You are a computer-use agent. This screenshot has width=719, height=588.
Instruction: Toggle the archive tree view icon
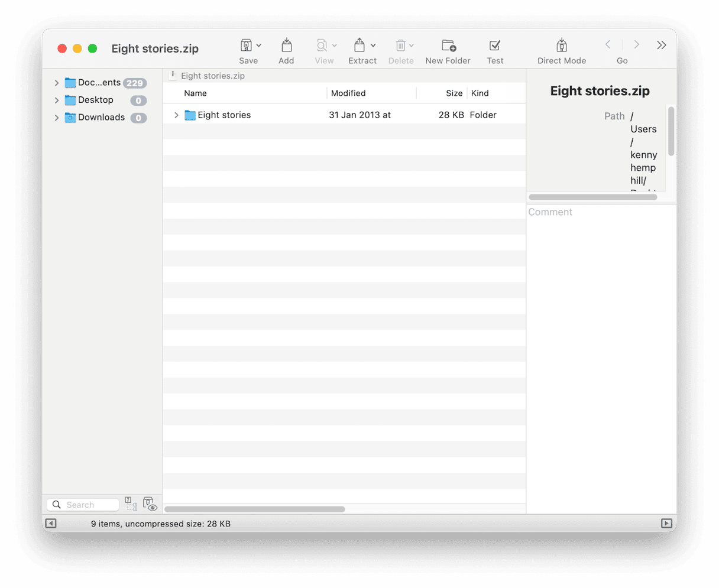click(x=131, y=504)
